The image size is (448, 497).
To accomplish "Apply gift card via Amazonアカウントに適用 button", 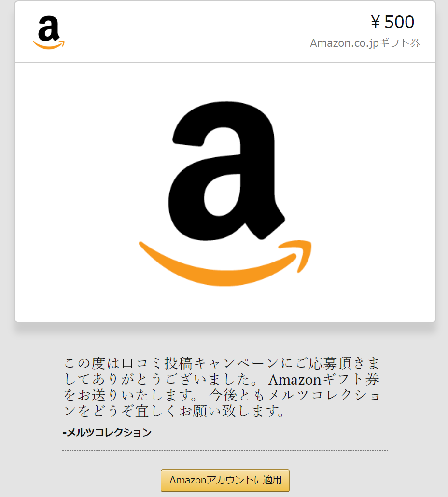I will coord(225,481).
